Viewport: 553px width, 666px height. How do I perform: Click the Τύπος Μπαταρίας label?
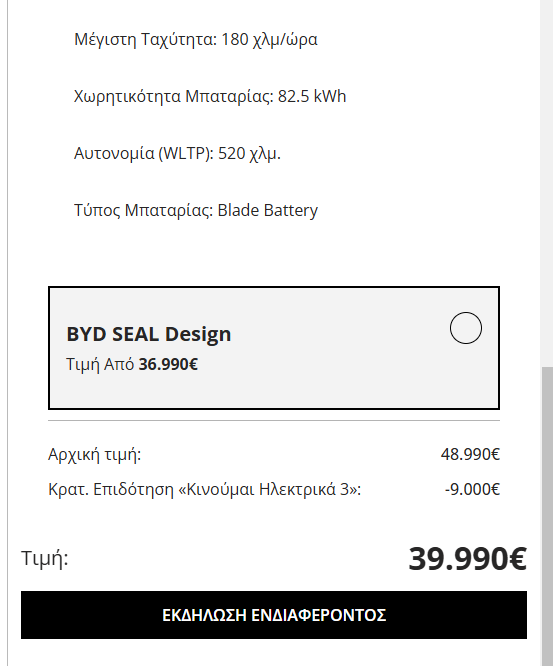[x=144, y=210]
